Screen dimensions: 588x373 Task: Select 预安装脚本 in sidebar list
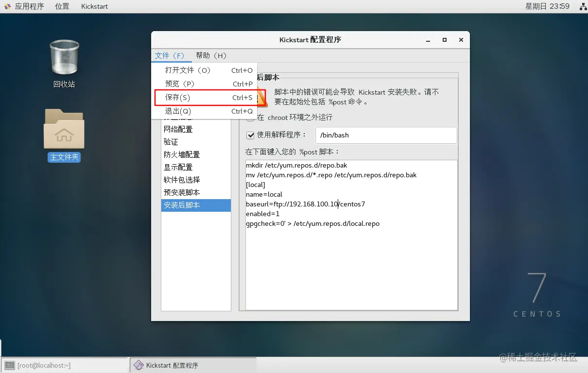point(196,192)
